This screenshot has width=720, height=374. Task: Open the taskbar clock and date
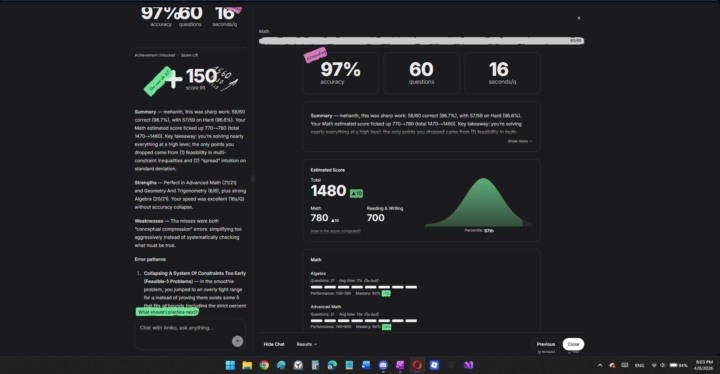click(704, 365)
